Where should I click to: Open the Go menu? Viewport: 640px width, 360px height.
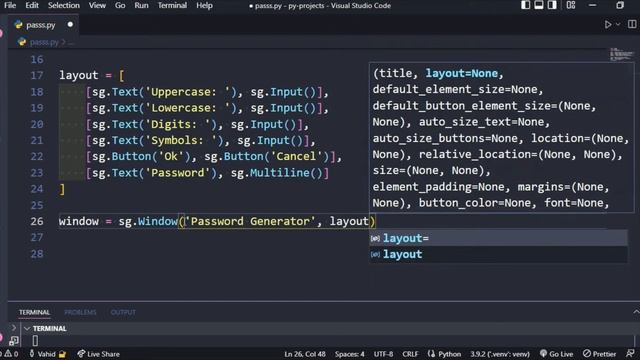[120, 6]
